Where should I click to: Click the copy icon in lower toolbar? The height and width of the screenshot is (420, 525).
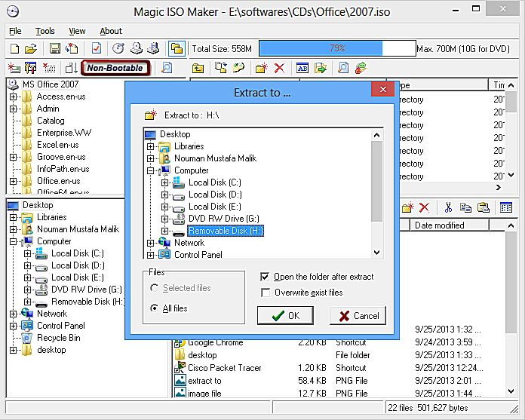[465, 207]
